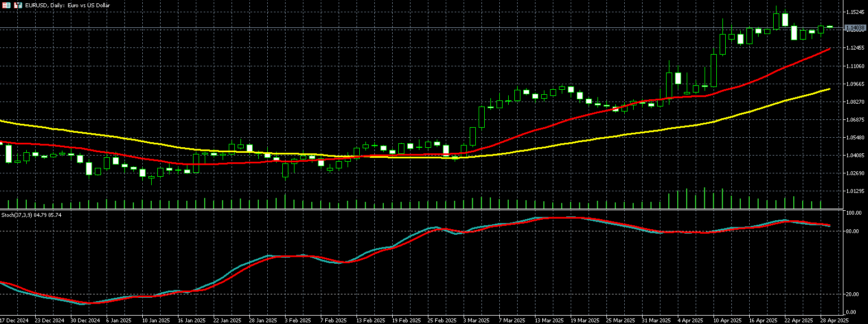868x324 pixels.
Task: Click the 1.01295 level on price scale
Action: point(855,191)
